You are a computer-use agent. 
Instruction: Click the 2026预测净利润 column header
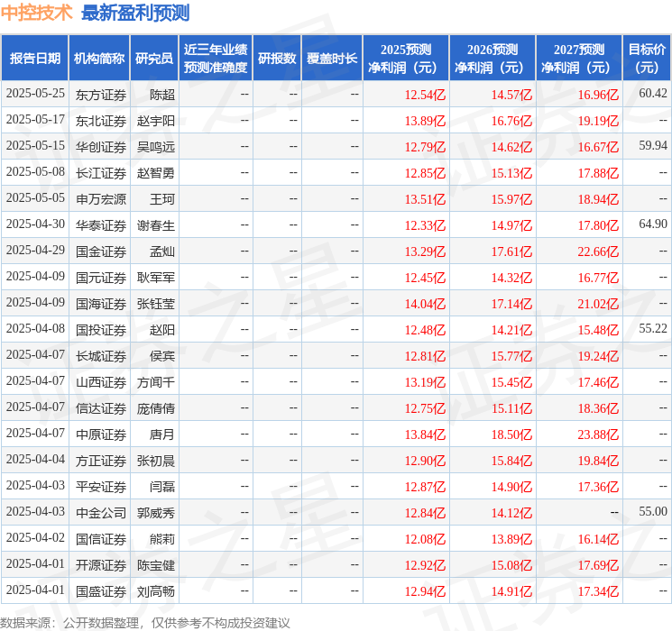pos(492,59)
